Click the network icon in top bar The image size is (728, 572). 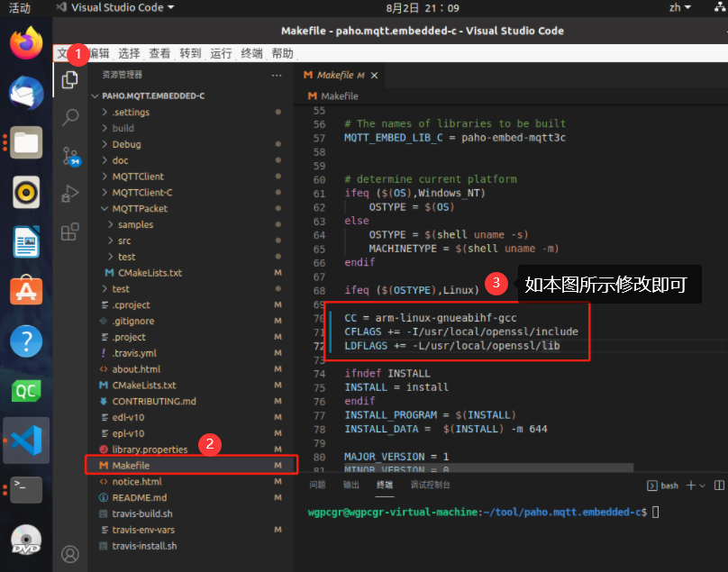720,7
